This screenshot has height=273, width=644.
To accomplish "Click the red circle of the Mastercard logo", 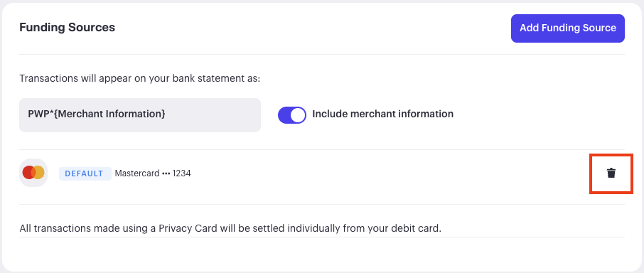I will point(28,173).
